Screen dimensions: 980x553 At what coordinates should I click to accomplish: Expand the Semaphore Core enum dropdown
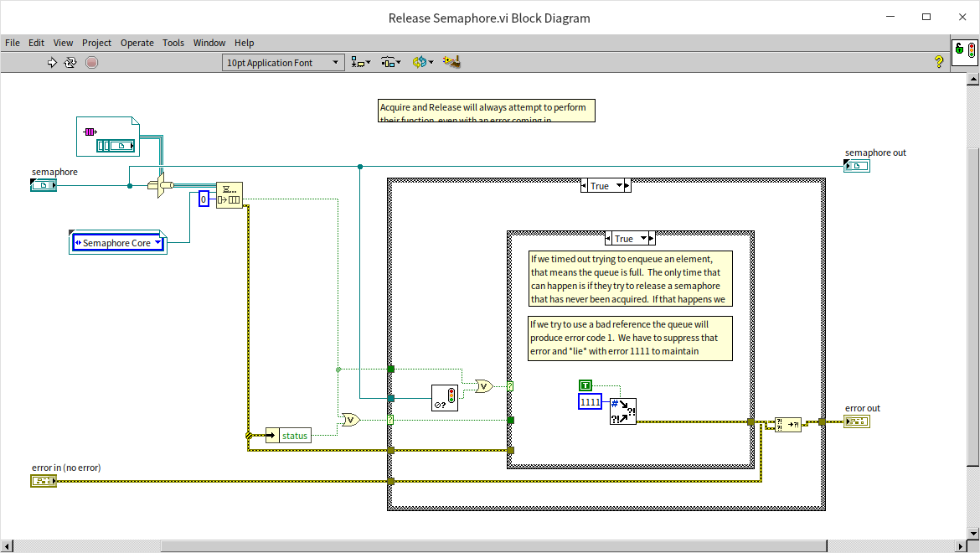click(x=157, y=243)
